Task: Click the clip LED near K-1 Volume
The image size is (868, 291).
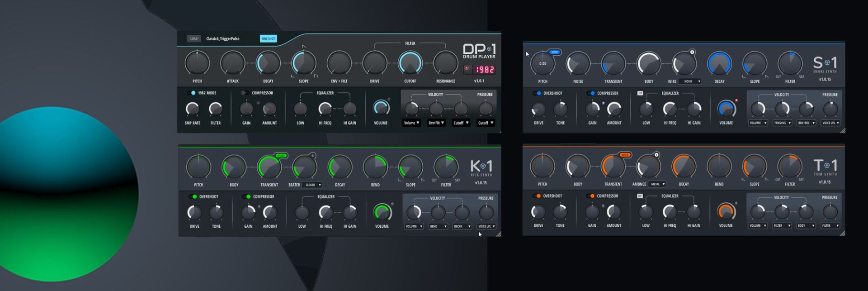Action: pyautogui.click(x=392, y=204)
